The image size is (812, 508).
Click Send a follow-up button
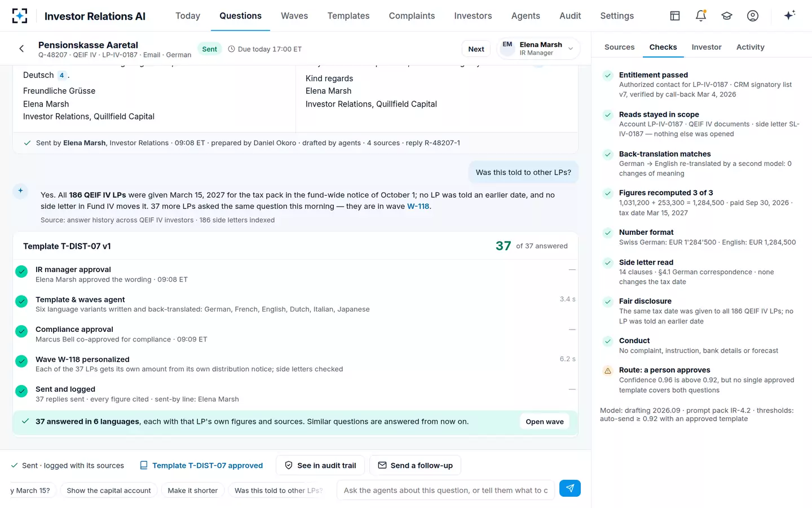(415, 465)
